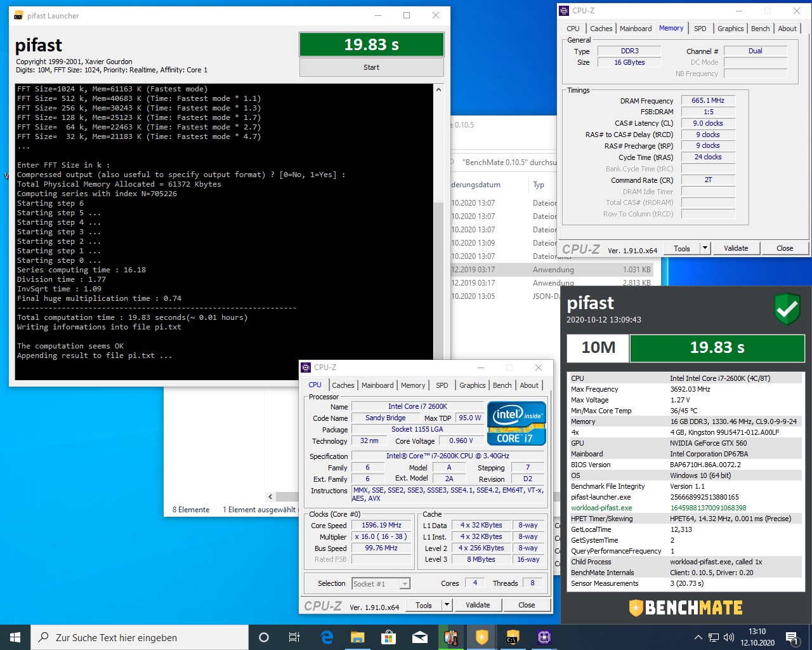Click the network tray icon
This screenshot has height=650, width=812.
[714, 637]
